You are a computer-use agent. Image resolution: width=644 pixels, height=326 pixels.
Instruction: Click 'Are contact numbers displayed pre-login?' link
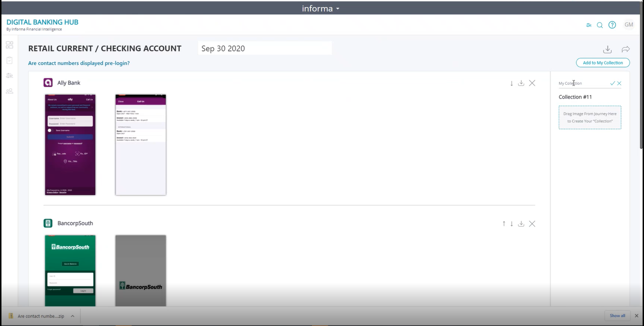(x=79, y=63)
